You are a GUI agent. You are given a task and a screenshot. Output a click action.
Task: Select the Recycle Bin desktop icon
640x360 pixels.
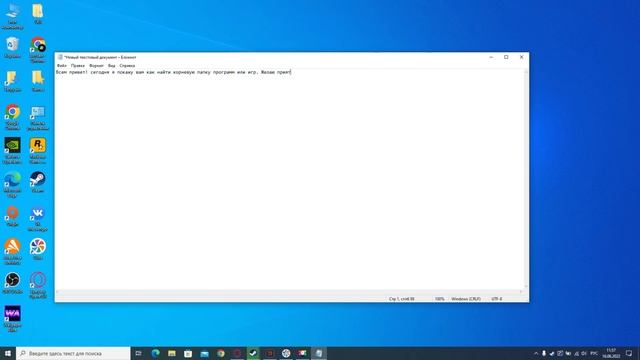coord(13,47)
